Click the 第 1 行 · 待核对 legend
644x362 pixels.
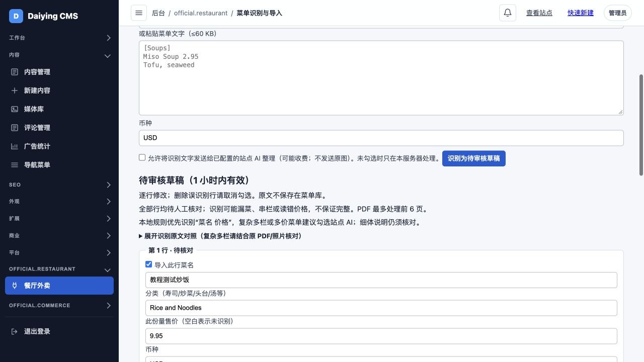coord(171,250)
